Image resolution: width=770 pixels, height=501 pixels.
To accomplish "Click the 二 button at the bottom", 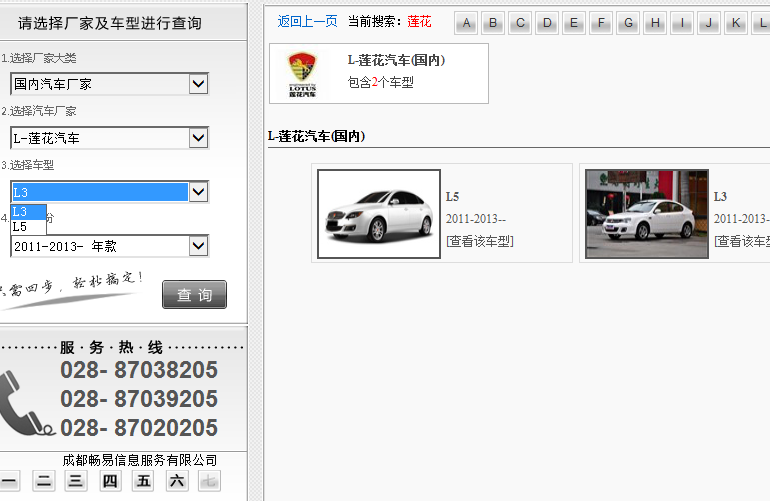I will pyautogui.click(x=44, y=481).
